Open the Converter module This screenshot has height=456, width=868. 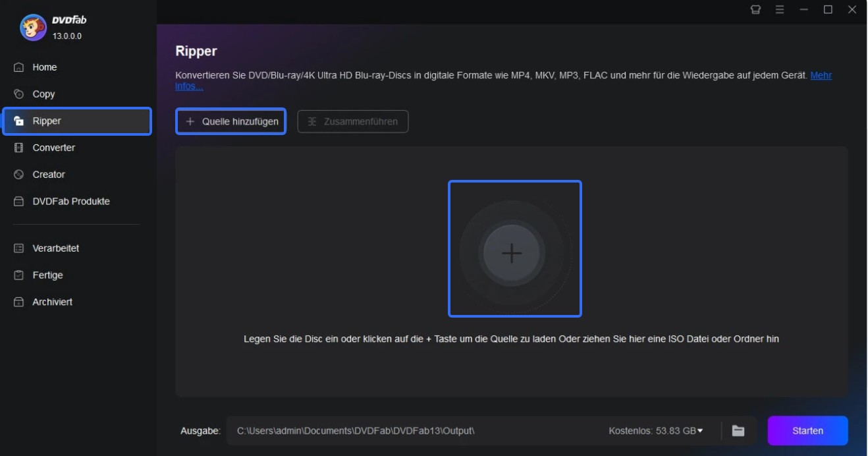(x=78, y=148)
